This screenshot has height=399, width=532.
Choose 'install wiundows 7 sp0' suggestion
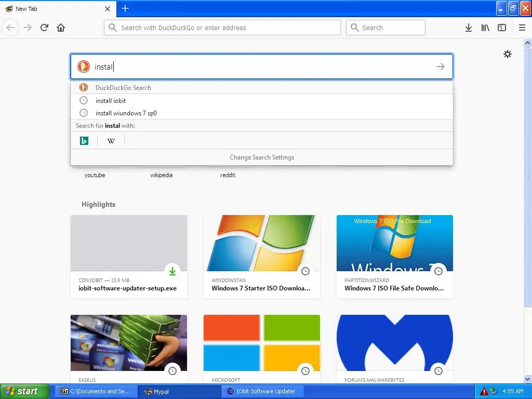point(262,113)
